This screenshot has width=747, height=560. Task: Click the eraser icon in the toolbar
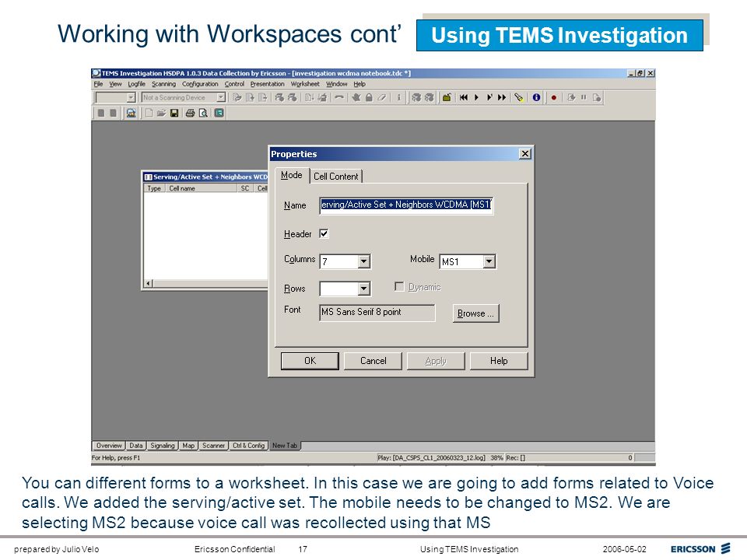pos(381,98)
